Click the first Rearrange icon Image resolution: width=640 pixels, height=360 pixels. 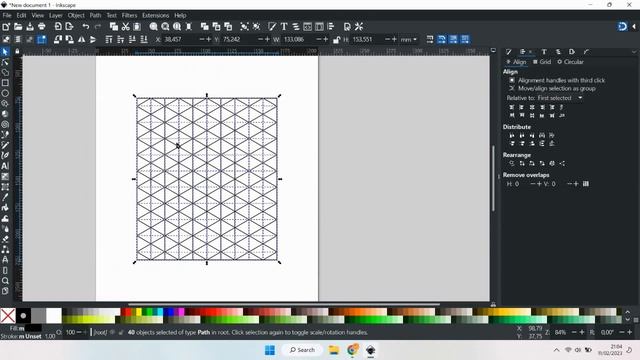coord(511,163)
